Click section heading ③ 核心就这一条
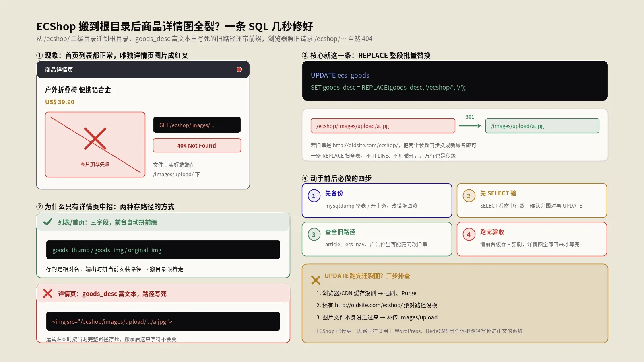The image size is (644, 362). click(x=366, y=56)
